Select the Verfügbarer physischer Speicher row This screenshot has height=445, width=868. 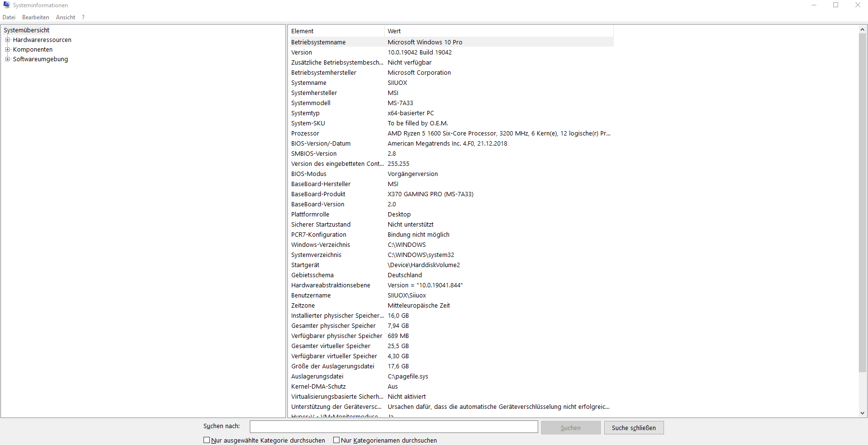point(451,336)
